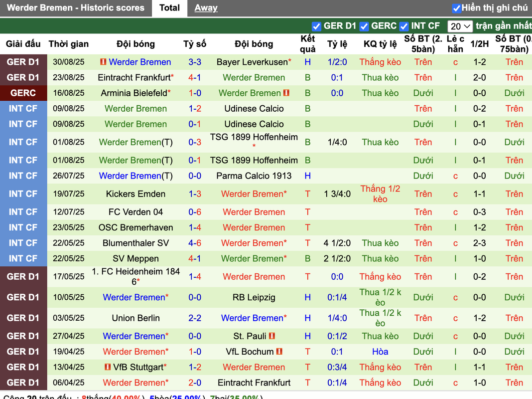Open Kickers Emden team link
Image resolution: width=532 pixels, height=399 pixels.
[x=135, y=194]
